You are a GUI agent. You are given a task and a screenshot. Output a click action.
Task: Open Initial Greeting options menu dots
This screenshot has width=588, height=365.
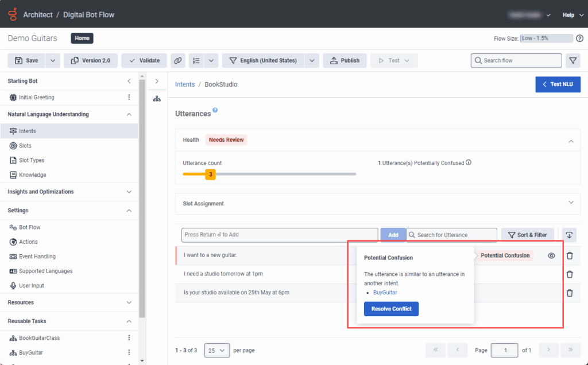click(x=129, y=98)
